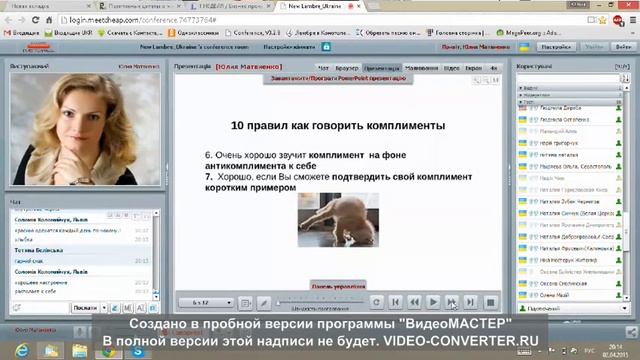The width and height of the screenshot is (640, 360).
Task: Open the dropdown arrow beside Послати
Action: [x=104, y=308]
